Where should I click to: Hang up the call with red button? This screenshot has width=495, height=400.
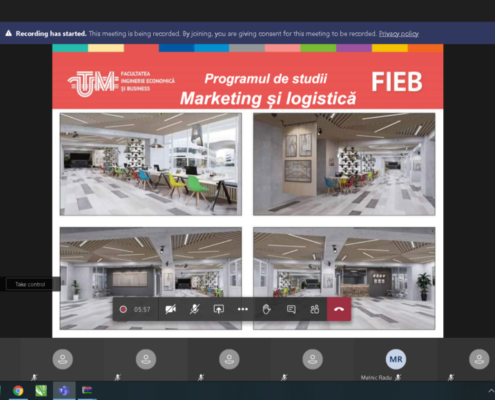click(x=339, y=309)
